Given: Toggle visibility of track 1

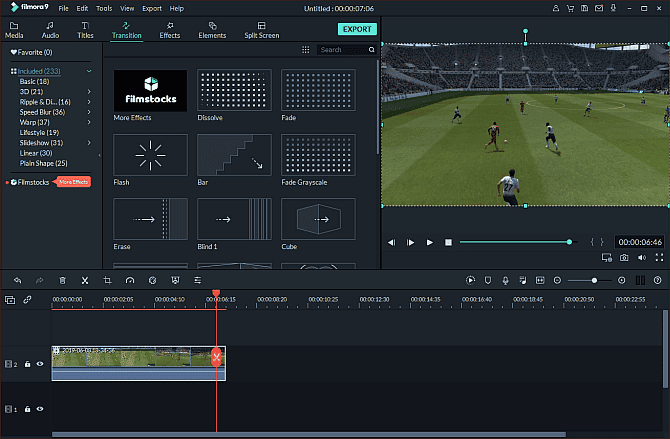Looking at the screenshot, I should 40,409.
